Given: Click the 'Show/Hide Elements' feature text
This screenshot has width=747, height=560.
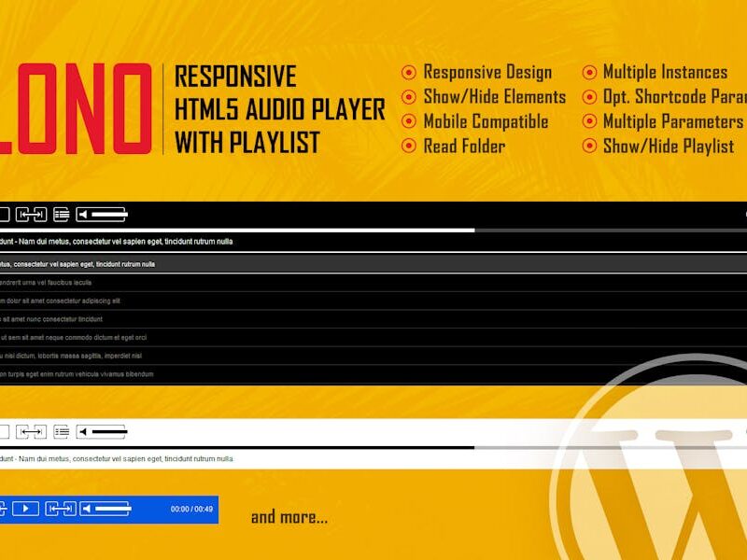Looking at the screenshot, I should tap(495, 97).
